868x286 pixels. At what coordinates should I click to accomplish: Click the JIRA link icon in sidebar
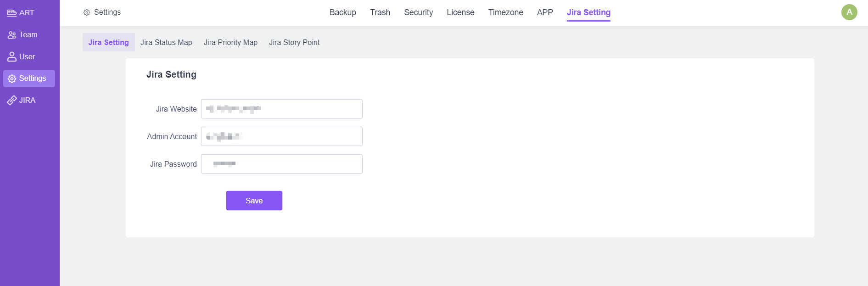pyautogui.click(x=12, y=101)
